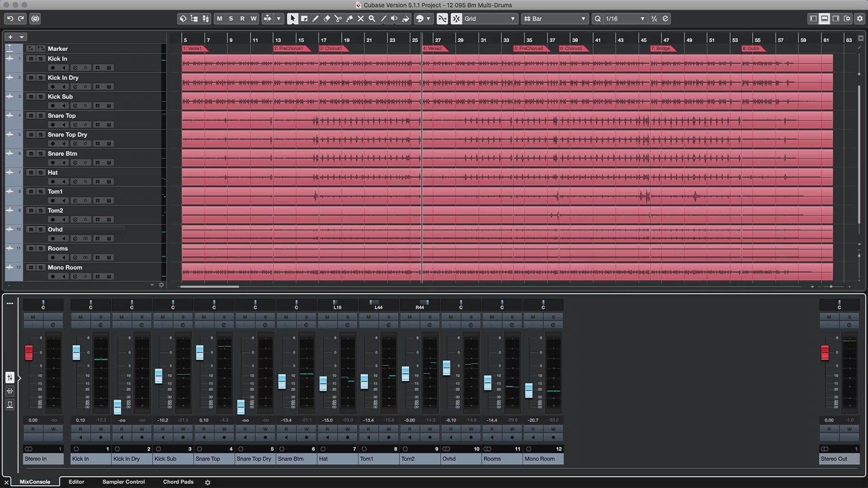Open Edit Channel Settings for Kick In track

pyautogui.click(x=75, y=68)
